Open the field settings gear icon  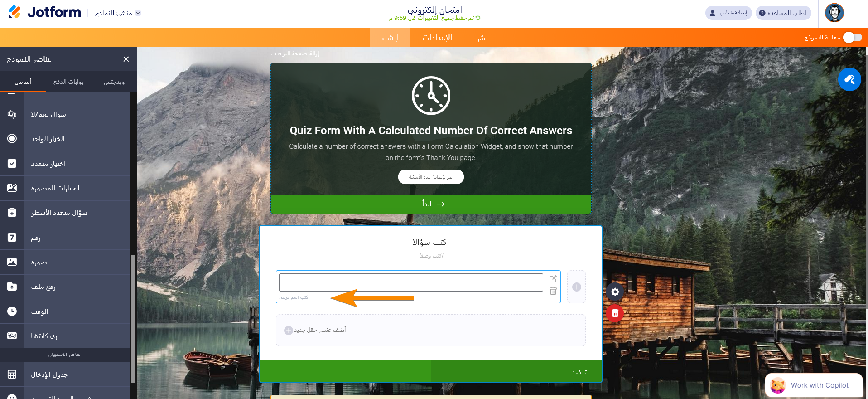[x=615, y=292]
